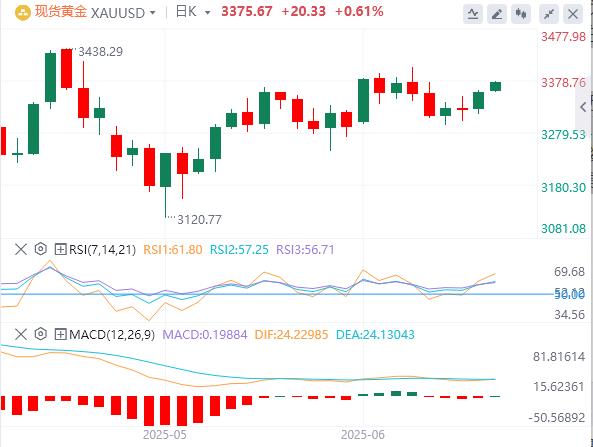Screen dimensions: 593x447
Task: Click the gold XAUUSD symbol logo
Action: point(23,13)
